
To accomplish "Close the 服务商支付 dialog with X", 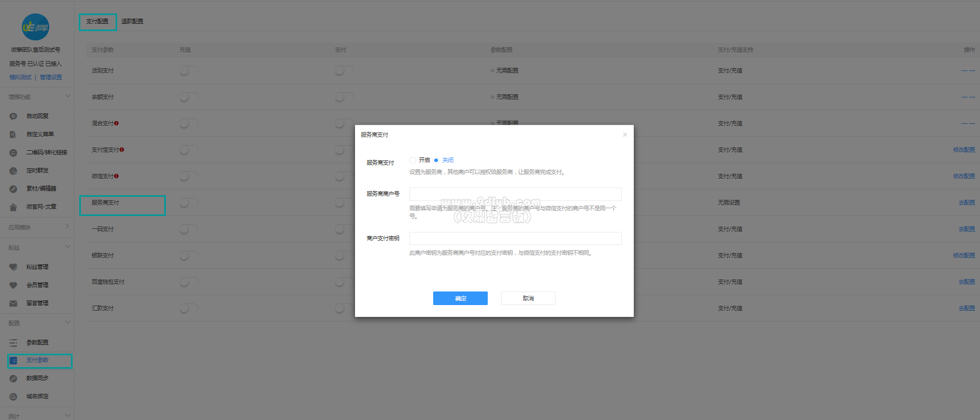I will click(x=625, y=135).
